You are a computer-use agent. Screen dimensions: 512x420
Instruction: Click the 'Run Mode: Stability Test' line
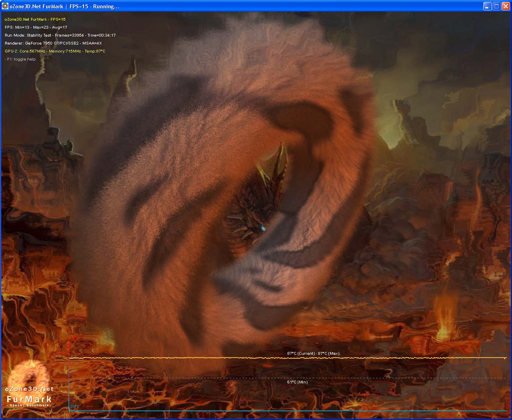[60, 35]
